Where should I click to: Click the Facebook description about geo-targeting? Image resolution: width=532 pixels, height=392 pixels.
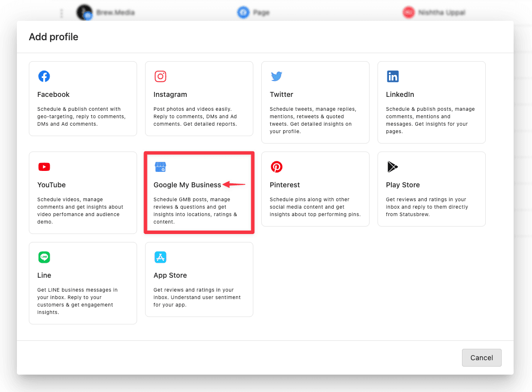pos(81,116)
